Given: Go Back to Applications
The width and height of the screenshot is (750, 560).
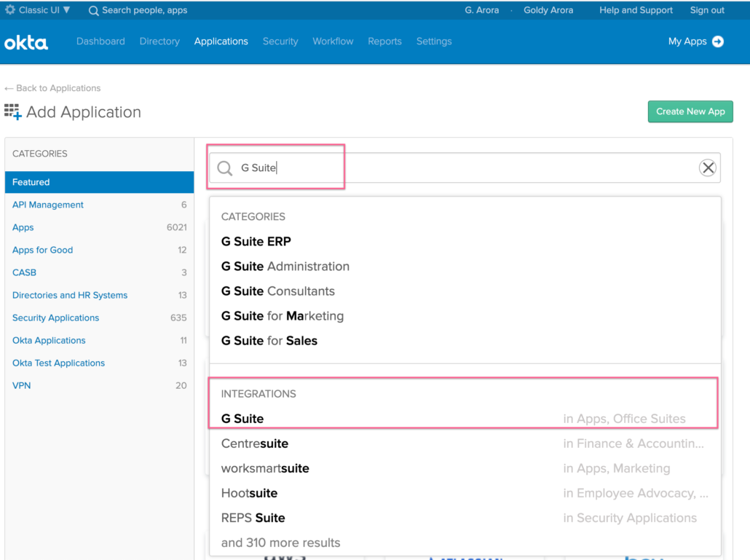Looking at the screenshot, I should click(52, 88).
